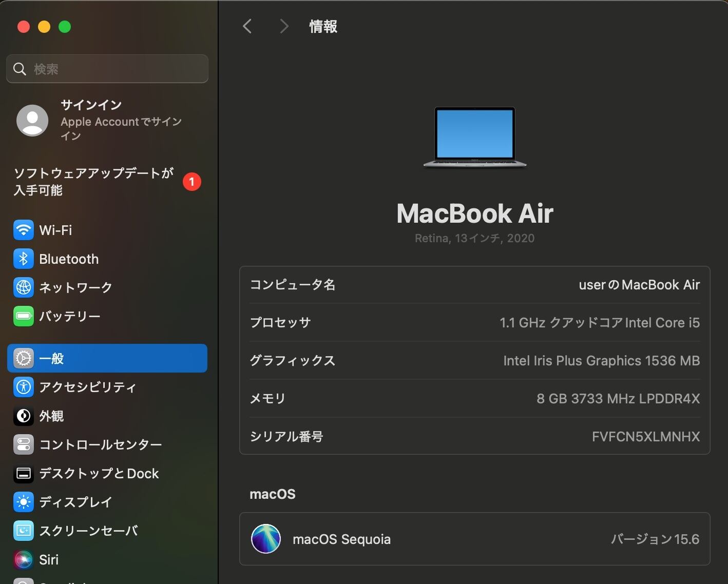728x584 pixels.
Task: Click the ネットワーク globe icon
Action: click(x=23, y=287)
